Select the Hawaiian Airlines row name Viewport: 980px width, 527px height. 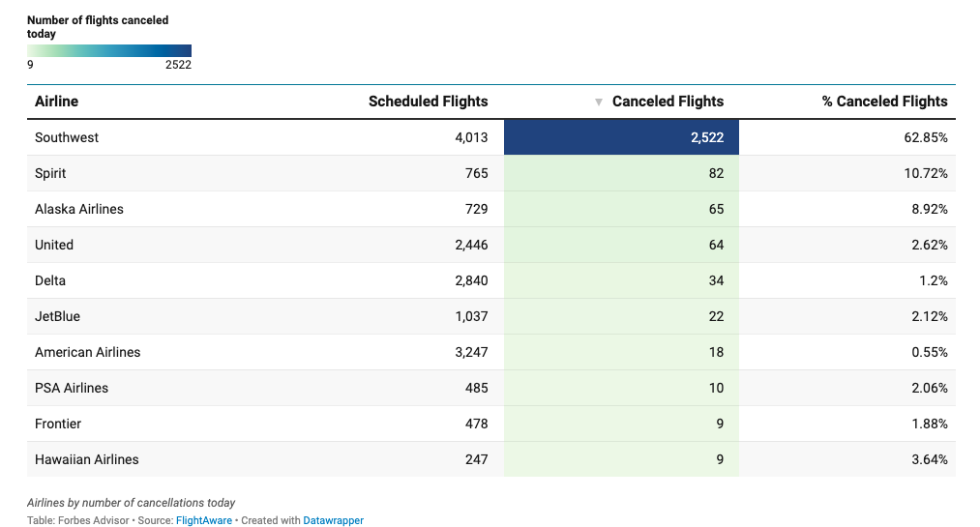tap(87, 459)
